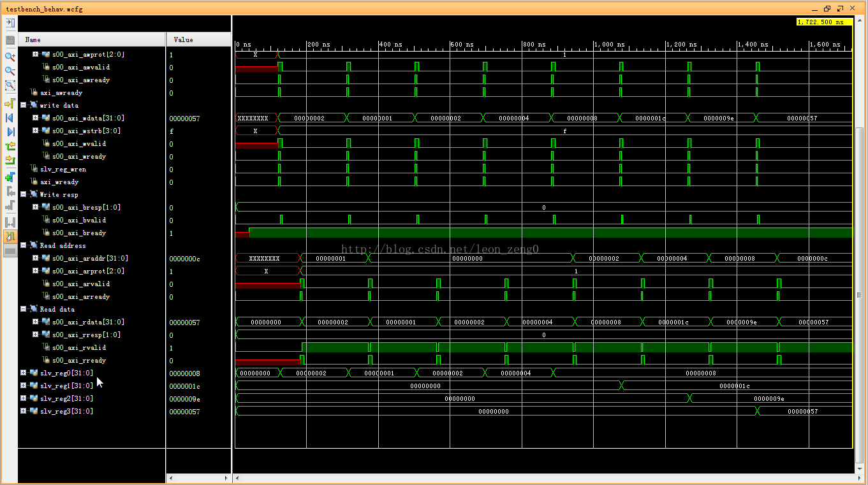Toggle the highlighted snap-to-transition tool
This screenshot has height=485, width=868.
click(10, 236)
